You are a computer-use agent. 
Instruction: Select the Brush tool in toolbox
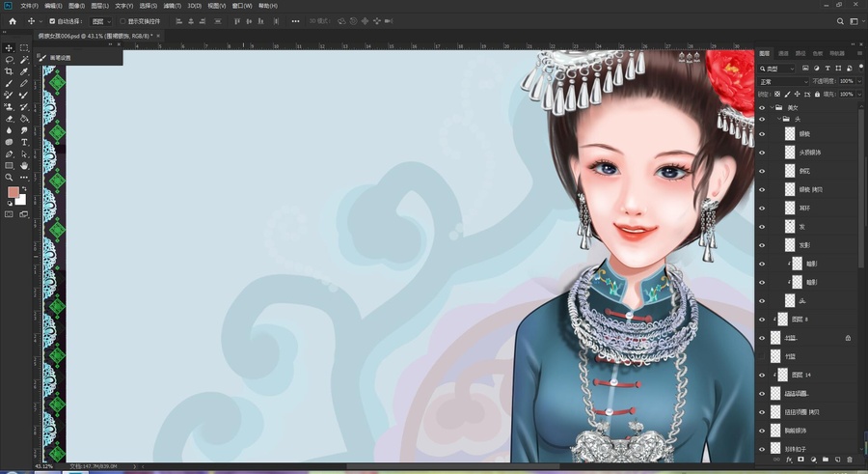9,83
